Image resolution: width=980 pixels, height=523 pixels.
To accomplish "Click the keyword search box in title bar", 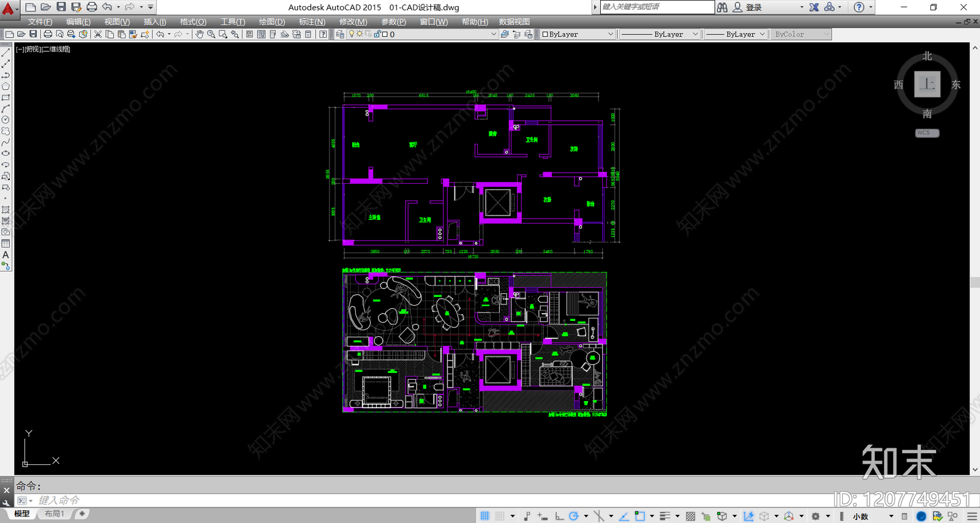I will (x=657, y=7).
